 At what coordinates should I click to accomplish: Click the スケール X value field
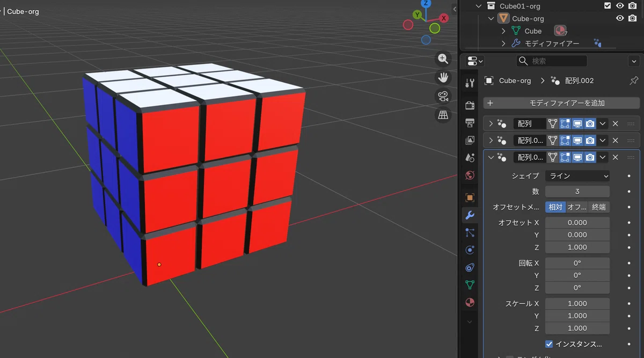click(x=577, y=303)
